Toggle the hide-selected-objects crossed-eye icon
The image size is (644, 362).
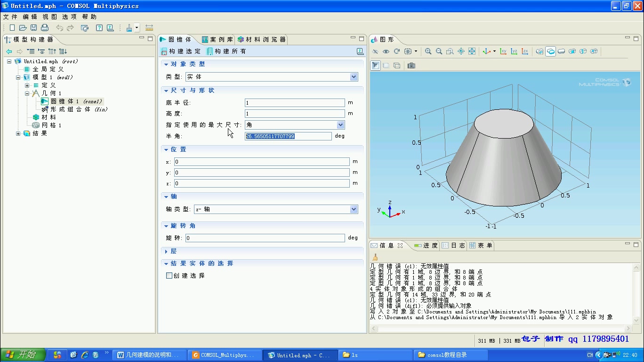[375, 51]
